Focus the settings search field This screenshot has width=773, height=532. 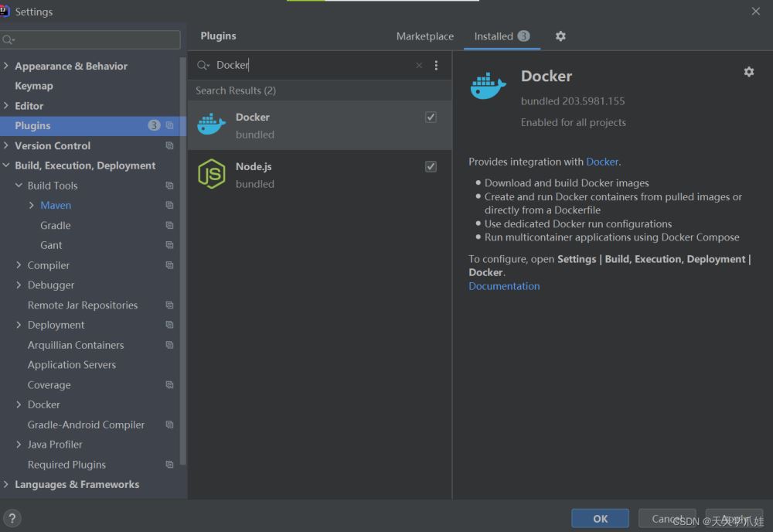point(90,39)
